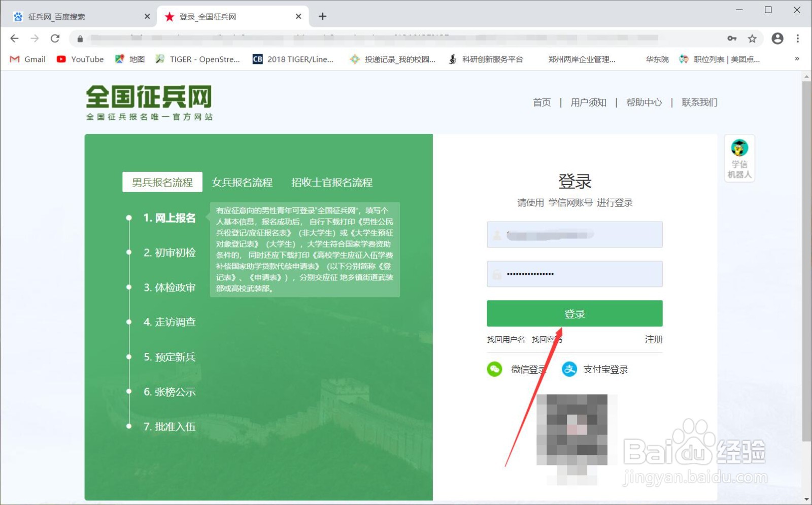812x505 pixels.
Task: Open 2018 TIGER/Line... bookmark
Action: click(293, 59)
